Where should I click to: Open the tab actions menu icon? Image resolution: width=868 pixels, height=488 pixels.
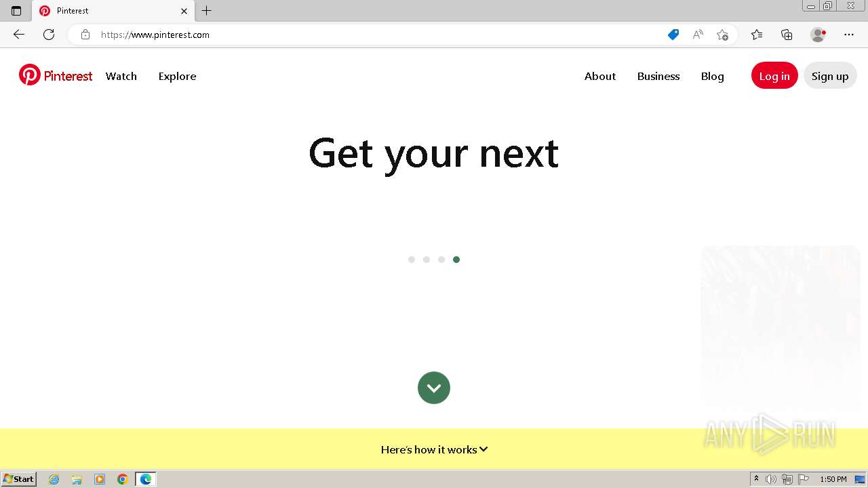coord(16,11)
